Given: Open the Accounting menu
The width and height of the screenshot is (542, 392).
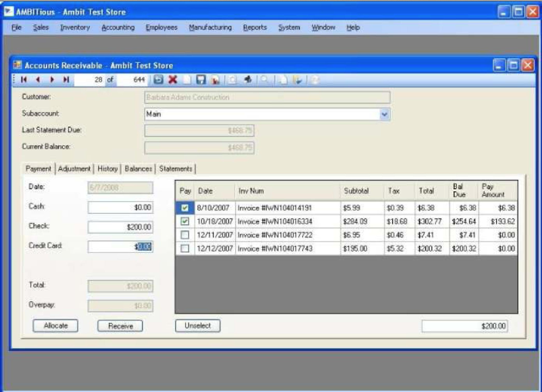Looking at the screenshot, I should [x=118, y=28].
